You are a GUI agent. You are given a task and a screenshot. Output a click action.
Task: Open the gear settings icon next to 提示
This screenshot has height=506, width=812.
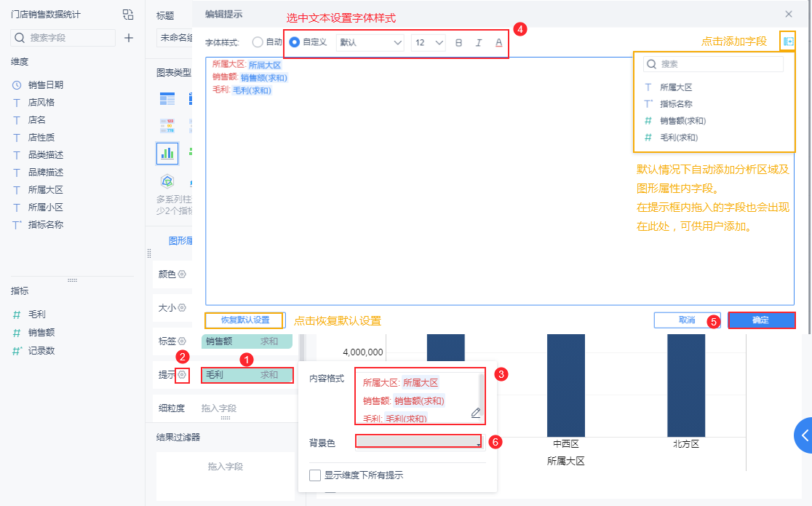click(x=182, y=374)
